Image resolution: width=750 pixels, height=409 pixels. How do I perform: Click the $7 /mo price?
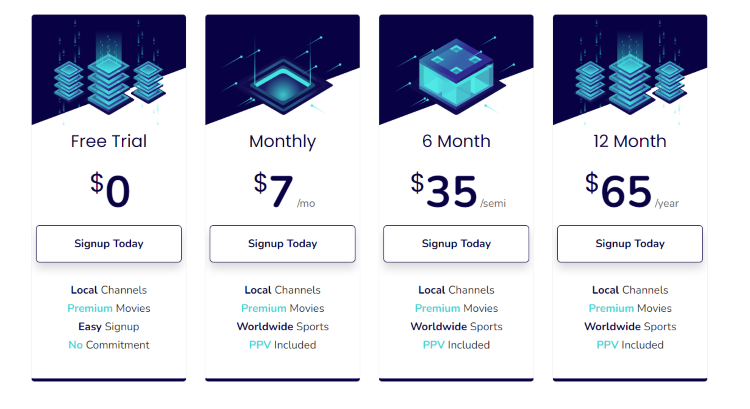pos(283,190)
